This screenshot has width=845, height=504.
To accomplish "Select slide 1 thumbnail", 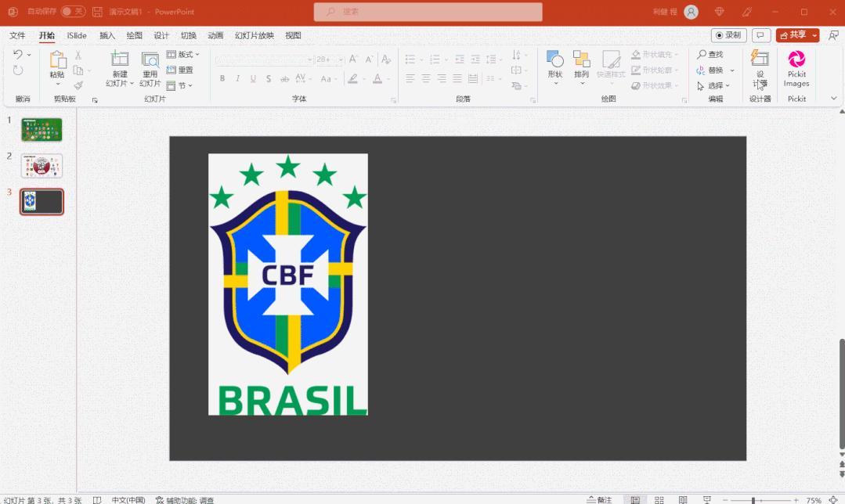I will click(x=42, y=130).
